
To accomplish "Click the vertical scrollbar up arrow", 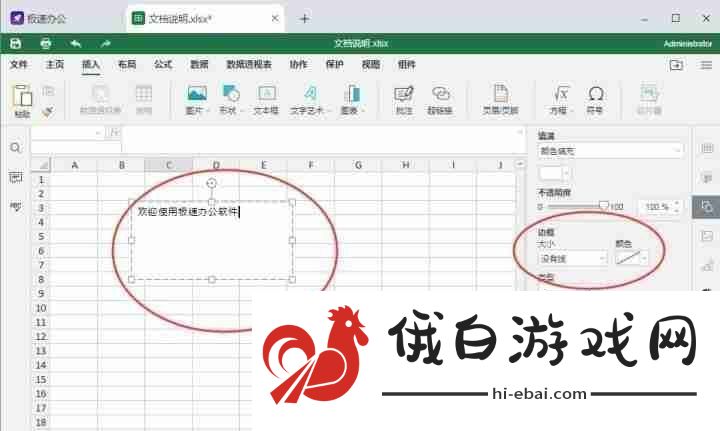I will (520, 164).
